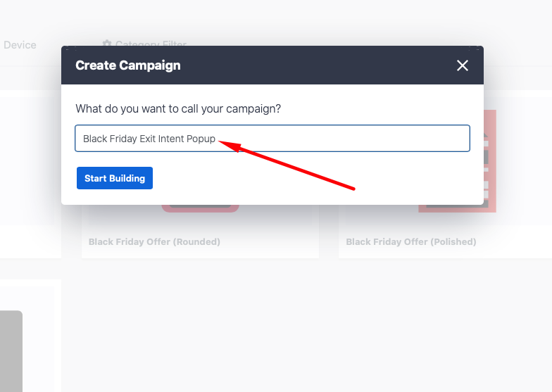The width and height of the screenshot is (552, 392).
Task: Close the Create Campaign dialog with X
Action: pos(462,65)
